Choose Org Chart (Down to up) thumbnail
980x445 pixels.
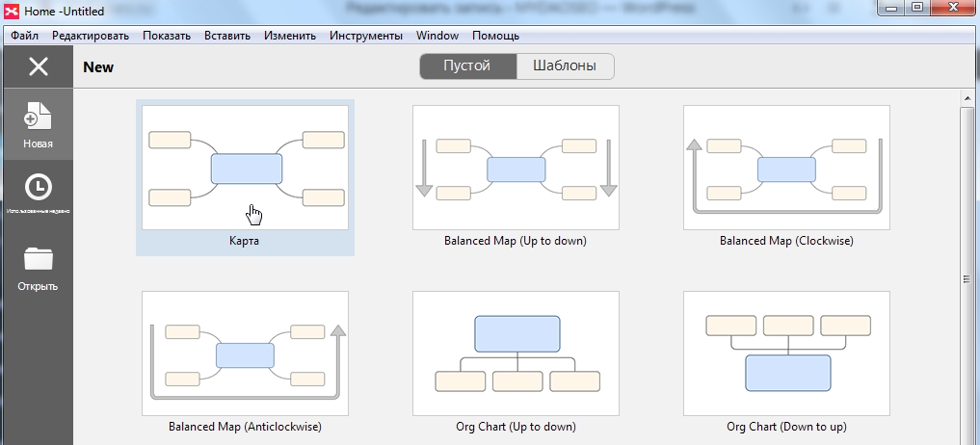point(786,353)
